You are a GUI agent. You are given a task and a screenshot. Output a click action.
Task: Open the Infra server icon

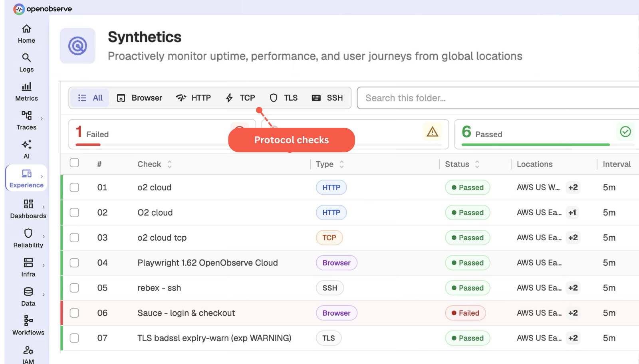click(x=28, y=262)
